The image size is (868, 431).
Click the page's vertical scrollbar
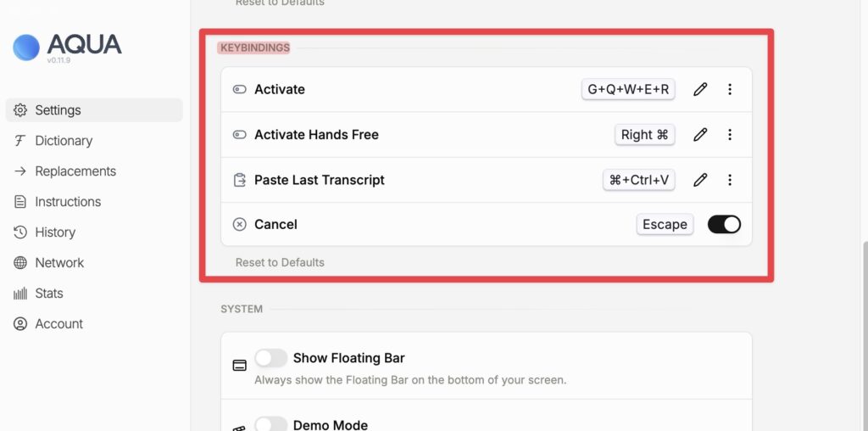coord(864,339)
